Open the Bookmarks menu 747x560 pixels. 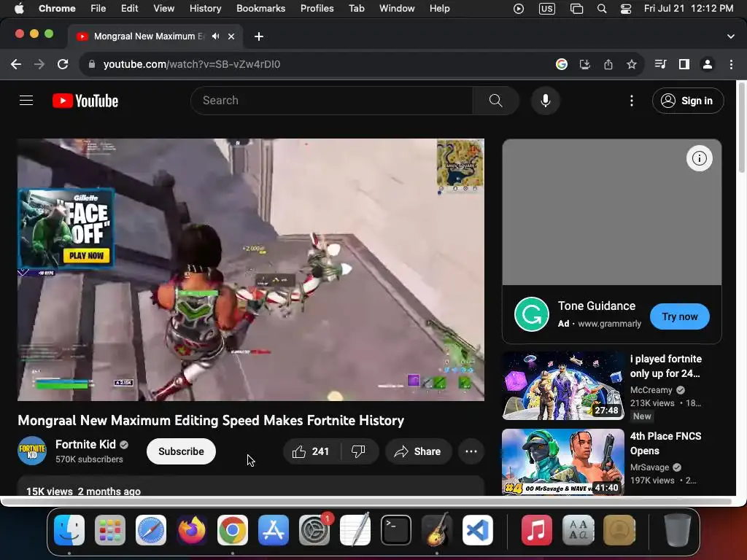coord(260,8)
